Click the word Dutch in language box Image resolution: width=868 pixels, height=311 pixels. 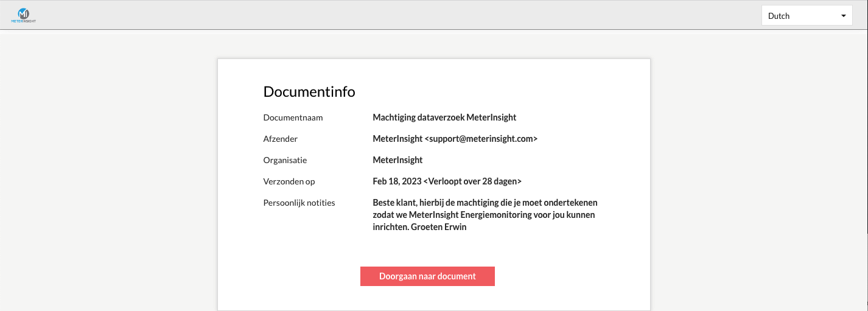coord(779,16)
